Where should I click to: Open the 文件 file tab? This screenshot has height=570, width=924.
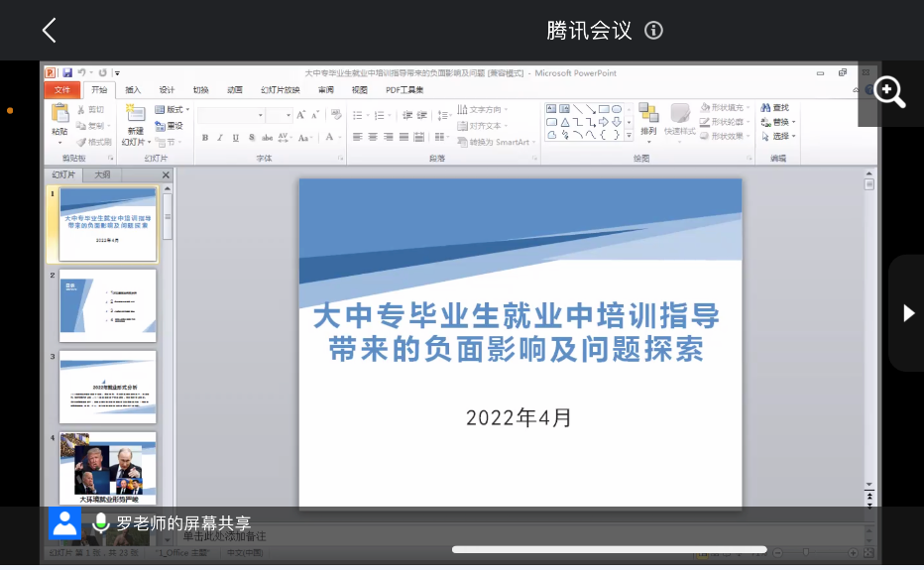click(x=61, y=89)
